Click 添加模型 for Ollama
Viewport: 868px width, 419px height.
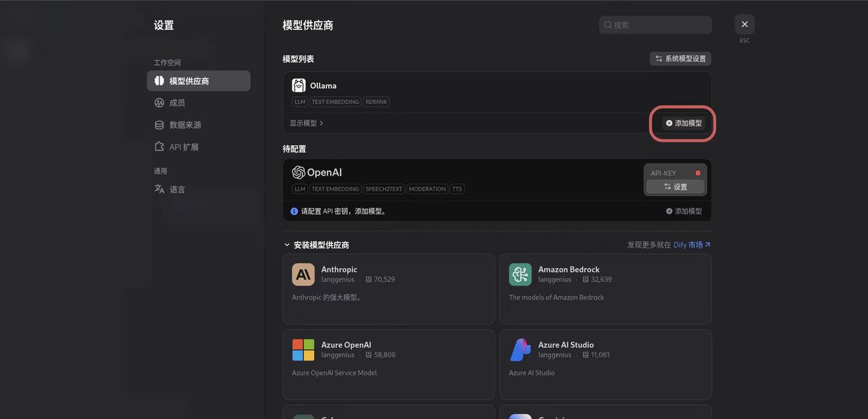(x=684, y=123)
